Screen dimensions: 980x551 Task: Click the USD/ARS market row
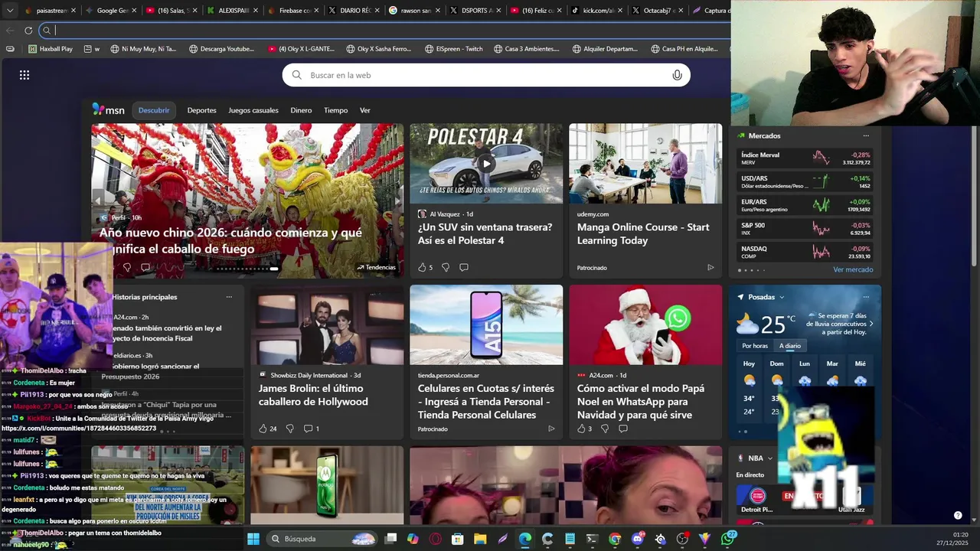(x=805, y=182)
